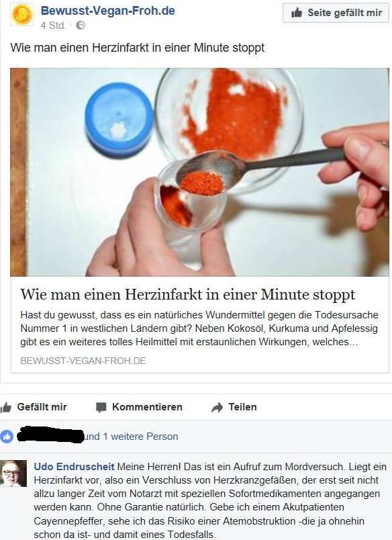The width and height of the screenshot is (392, 540).
Task: Open the 4 Std. post timestamp
Action: click(x=53, y=26)
